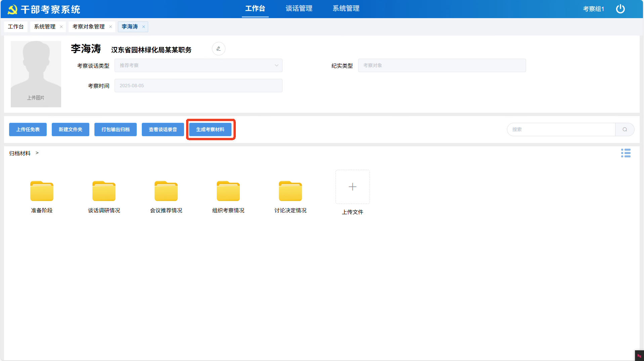Expand the 归档材料 breadcrumb arrow
The image size is (644, 361).
pyautogui.click(x=37, y=153)
